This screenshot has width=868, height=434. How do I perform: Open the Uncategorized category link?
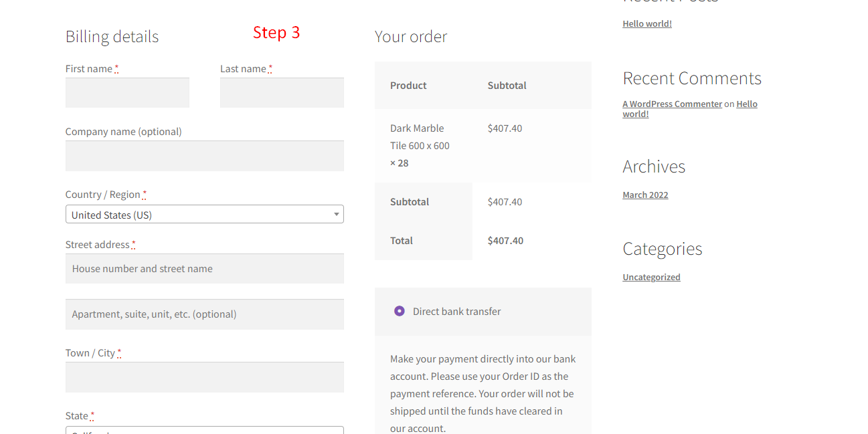[651, 277]
